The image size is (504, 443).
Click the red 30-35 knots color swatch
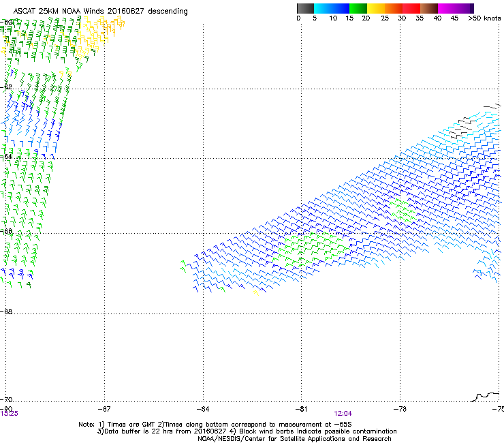click(411, 8)
